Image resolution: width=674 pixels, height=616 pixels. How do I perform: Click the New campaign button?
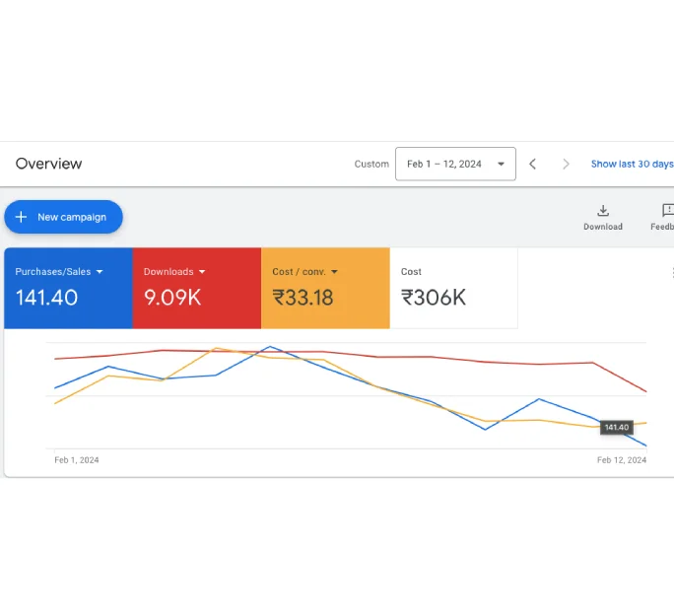pos(64,217)
